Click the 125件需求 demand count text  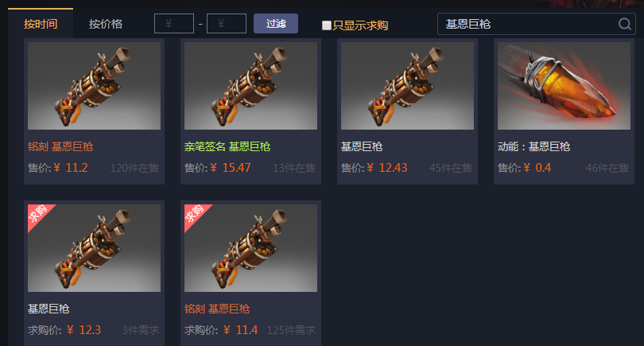[x=291, y=330]
